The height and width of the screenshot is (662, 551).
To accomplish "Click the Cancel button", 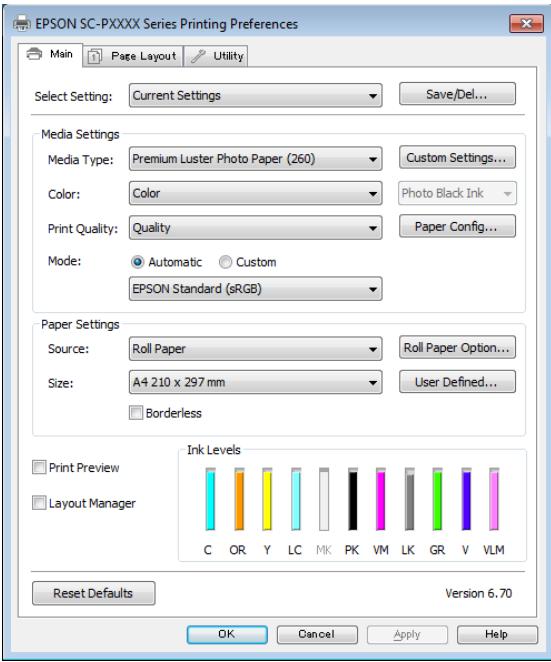I will [317, 635].
